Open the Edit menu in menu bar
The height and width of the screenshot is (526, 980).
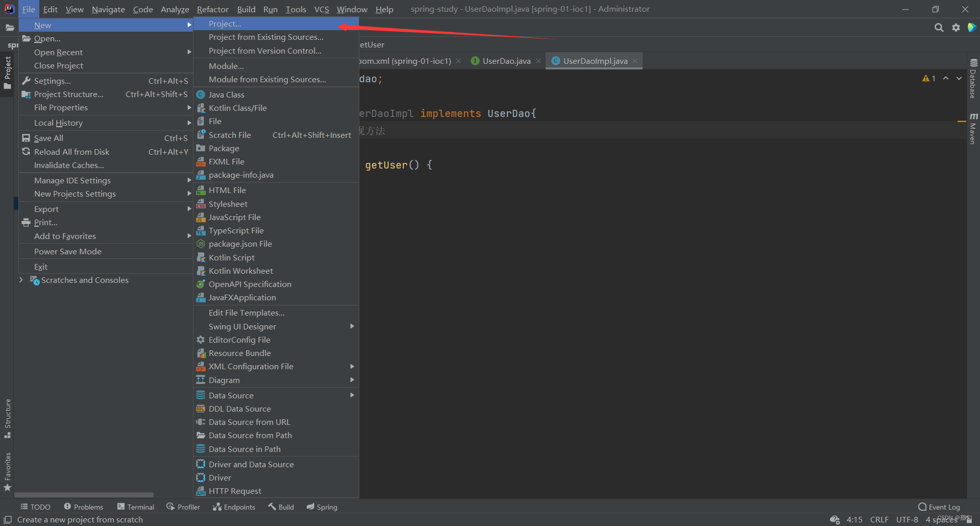coord(50,9)
